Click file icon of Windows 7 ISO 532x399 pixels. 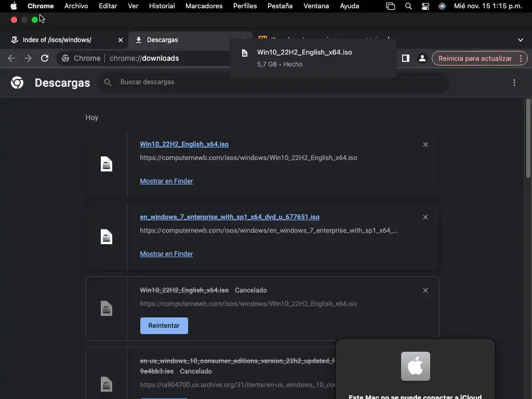tap(106, 237)
